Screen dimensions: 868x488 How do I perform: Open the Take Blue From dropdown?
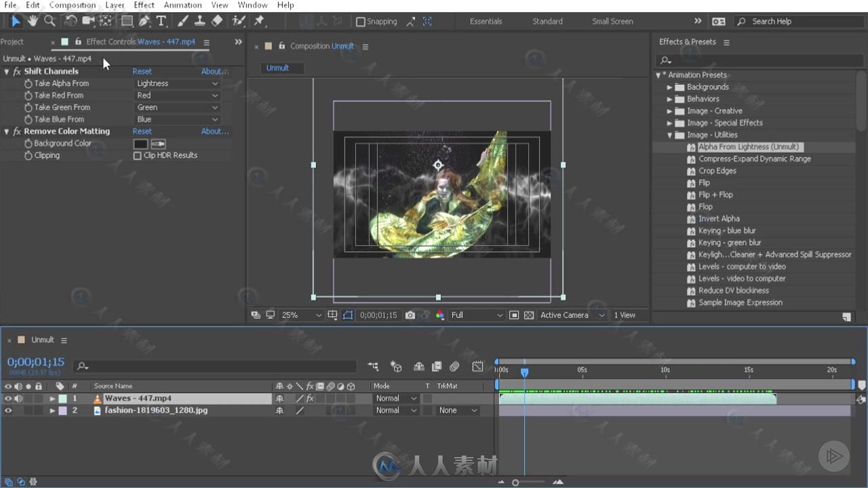177,119
